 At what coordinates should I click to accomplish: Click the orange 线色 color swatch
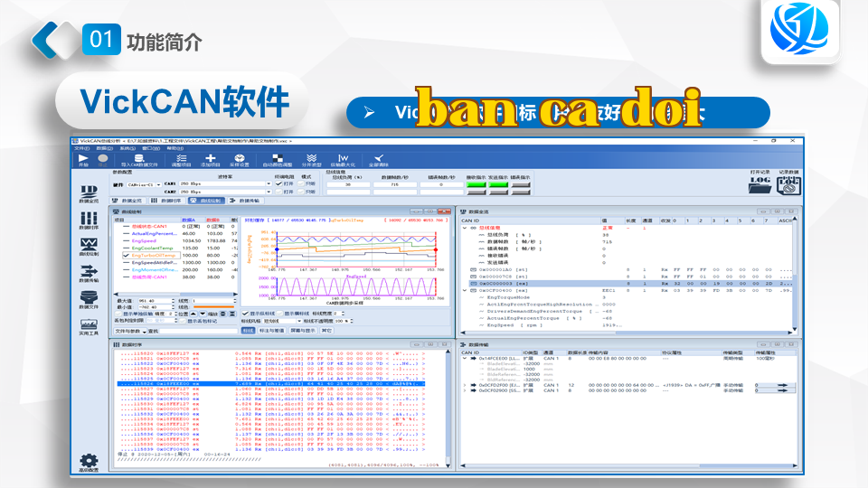tap(212, 307)
